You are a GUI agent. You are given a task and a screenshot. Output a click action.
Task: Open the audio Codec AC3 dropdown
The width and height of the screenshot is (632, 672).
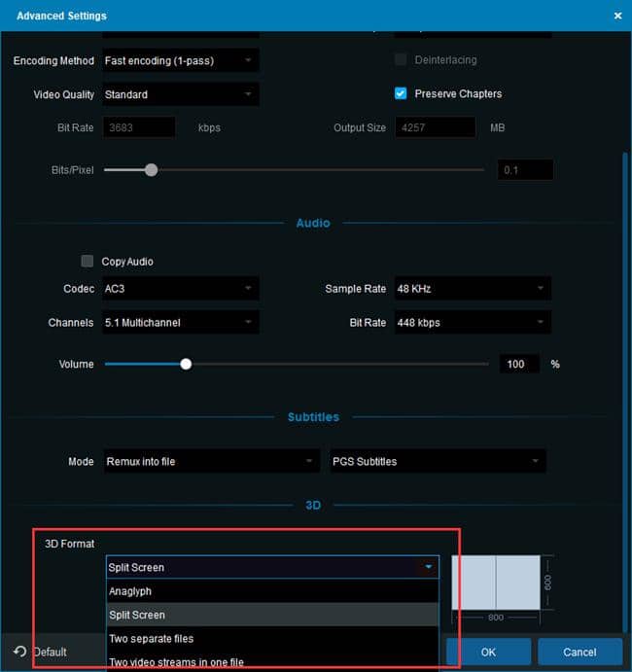coord(181,289)
